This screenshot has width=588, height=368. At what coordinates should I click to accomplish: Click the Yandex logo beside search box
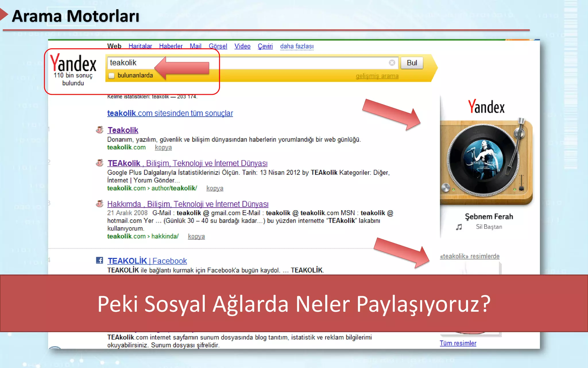coord(73,63)
